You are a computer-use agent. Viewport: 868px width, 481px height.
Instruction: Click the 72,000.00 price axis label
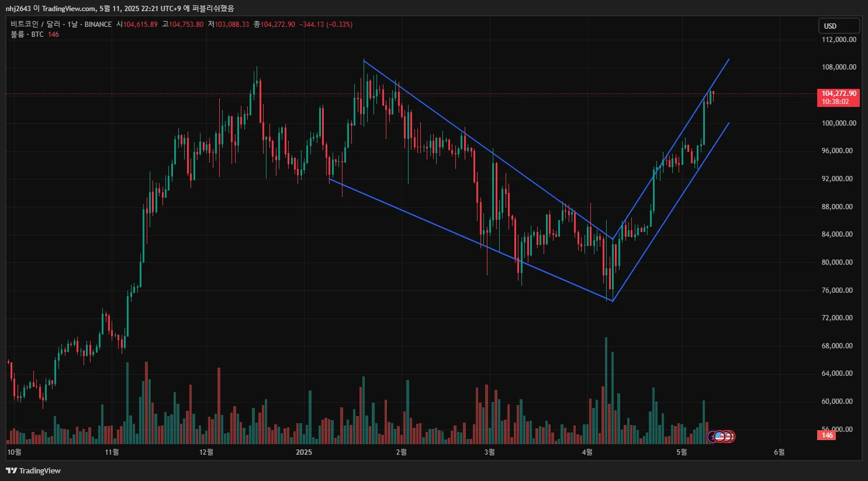pos(837,318)
